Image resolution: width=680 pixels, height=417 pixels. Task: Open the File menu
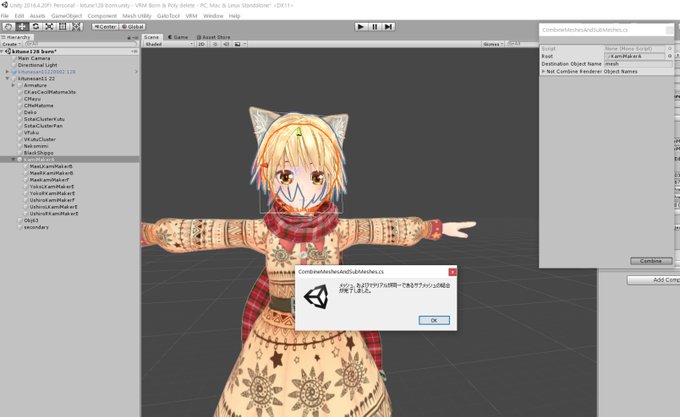(5, 16)
